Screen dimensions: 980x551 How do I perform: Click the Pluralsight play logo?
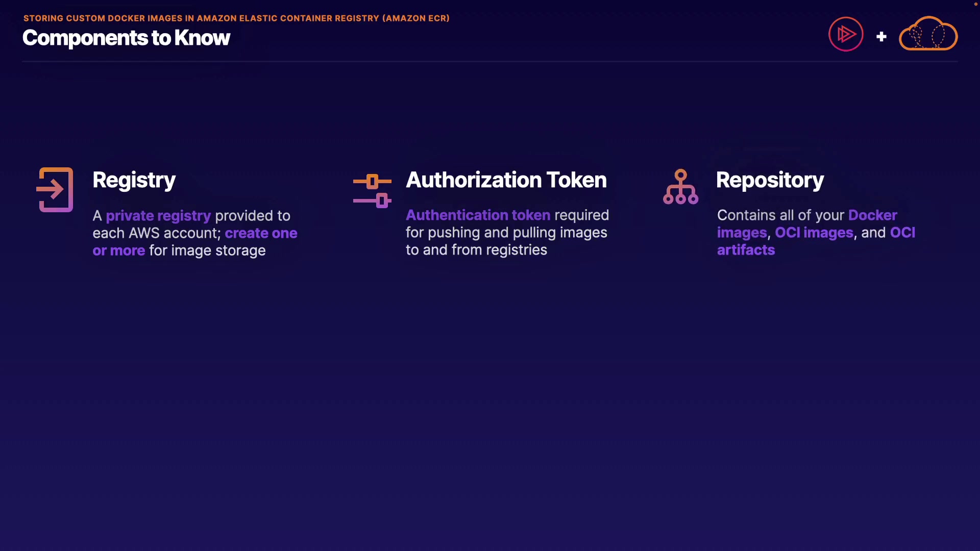point(846,35)
